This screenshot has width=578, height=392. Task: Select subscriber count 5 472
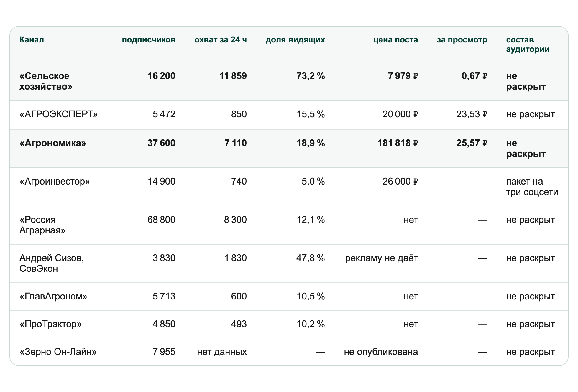164,114
